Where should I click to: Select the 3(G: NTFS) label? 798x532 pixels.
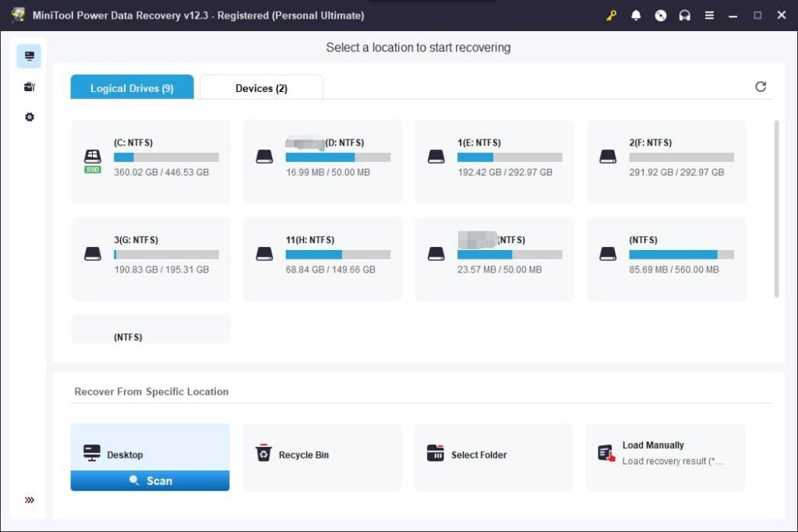136,240
